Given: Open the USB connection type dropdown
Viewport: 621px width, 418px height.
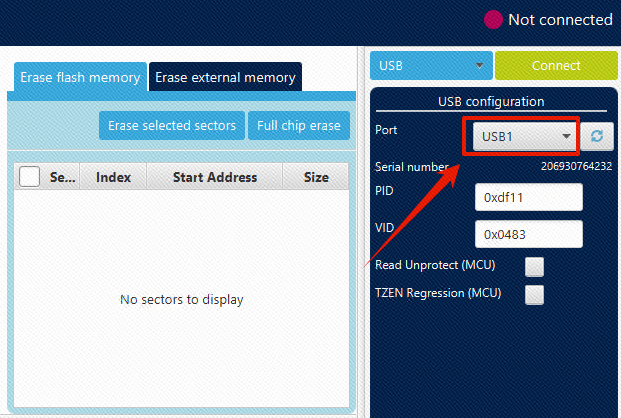Looking at the screenshot, I should pos(431,65).
